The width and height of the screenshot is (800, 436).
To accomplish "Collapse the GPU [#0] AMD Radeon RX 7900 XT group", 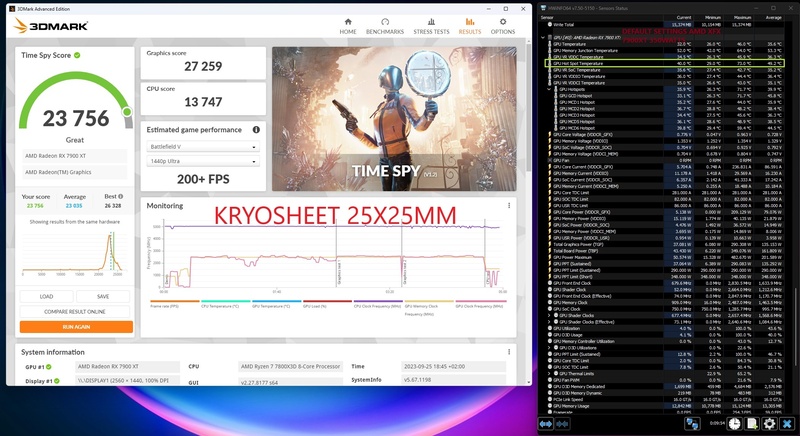I will (543, 38).
